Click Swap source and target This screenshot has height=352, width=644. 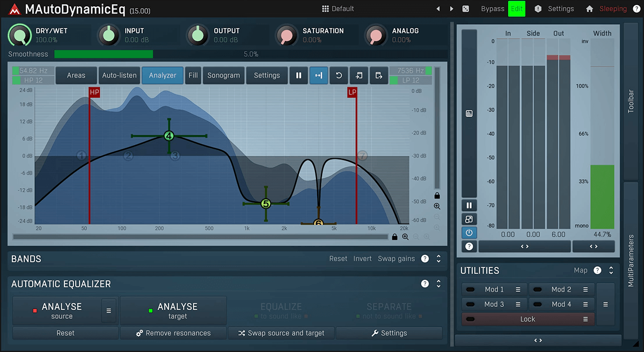[x=281, y=333]
